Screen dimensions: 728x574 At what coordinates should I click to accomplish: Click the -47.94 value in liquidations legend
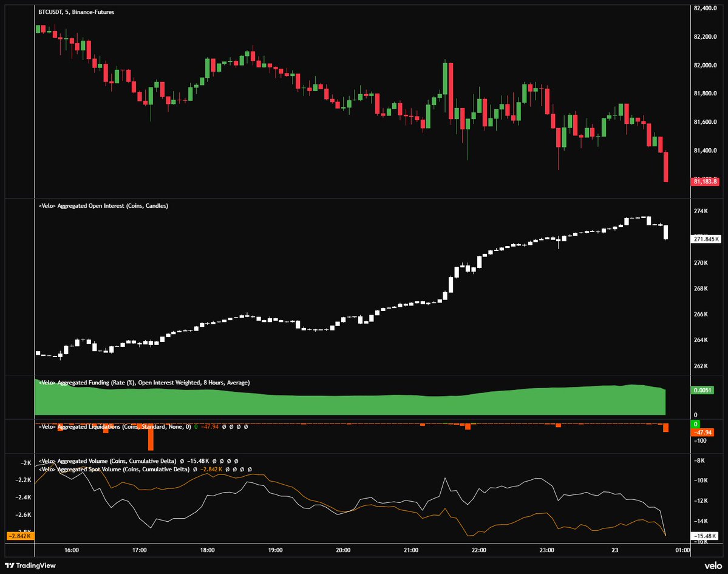pyautogui.click(x=209, y=426)
